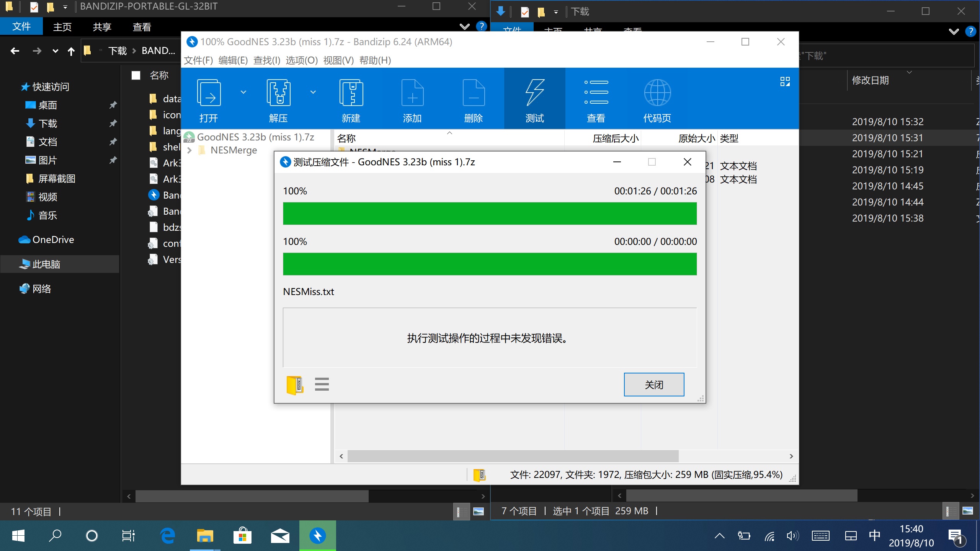Open Task View on taskbar
Image resolution: width=980 pixels, height=551 pixels.
[x=129, y=536]
